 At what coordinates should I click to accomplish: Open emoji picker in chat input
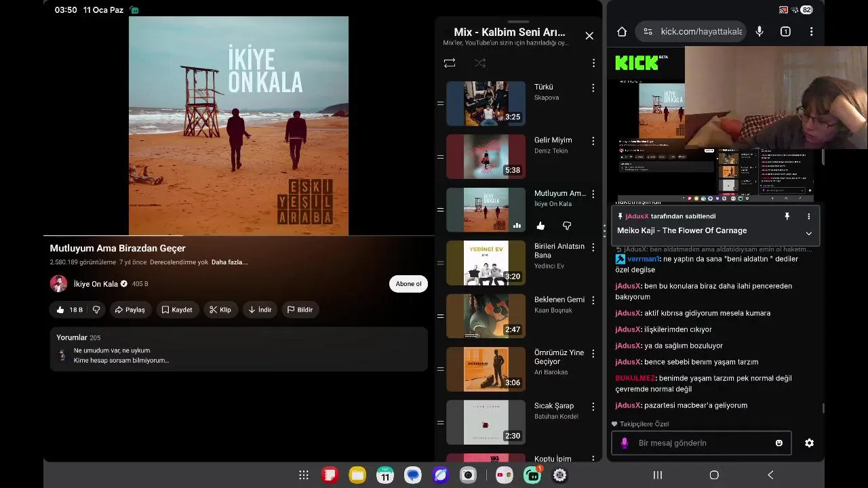779,443
